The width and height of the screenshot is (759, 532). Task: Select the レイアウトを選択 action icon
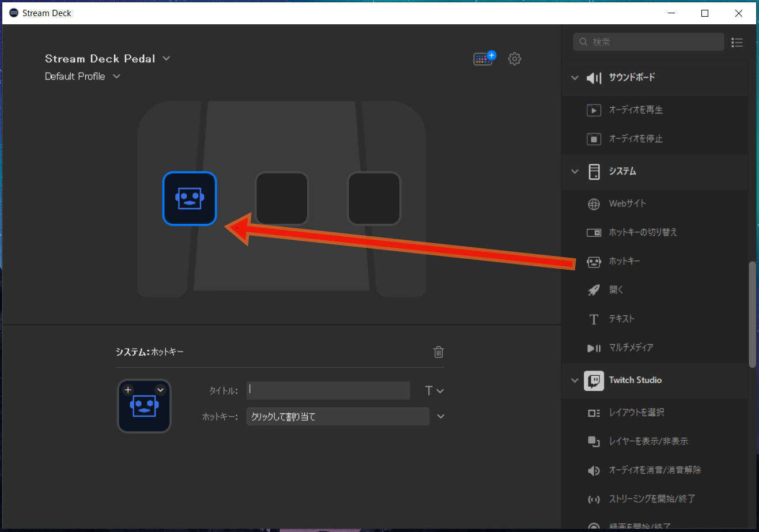[594, 413]
